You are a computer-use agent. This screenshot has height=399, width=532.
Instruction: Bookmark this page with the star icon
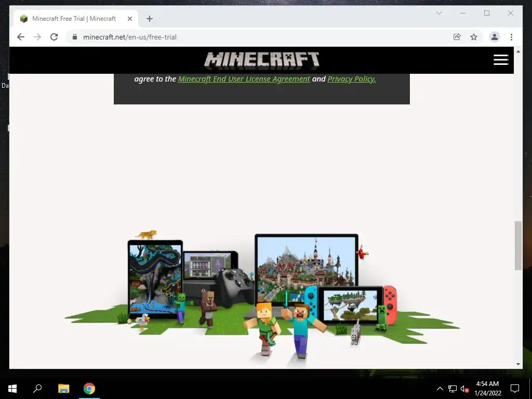click(474, 37)
